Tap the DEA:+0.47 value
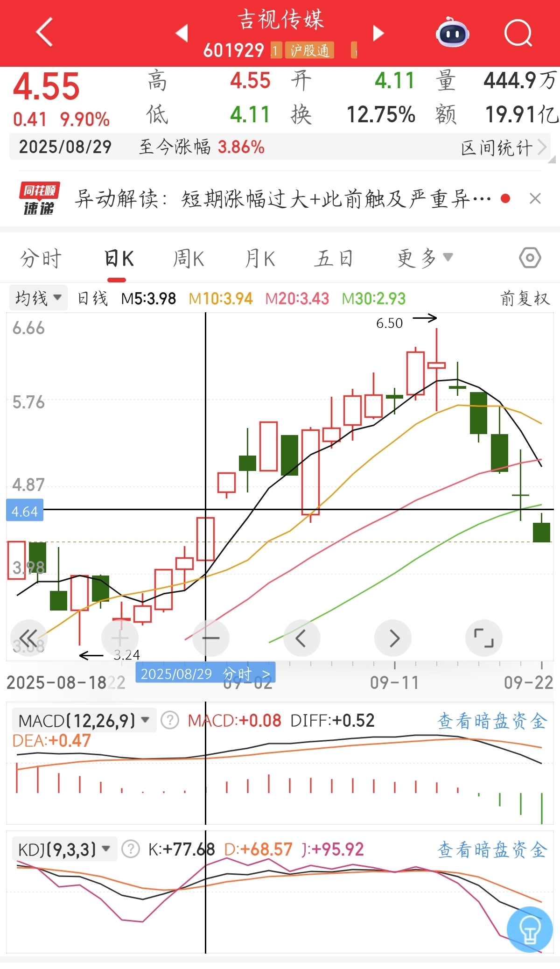Image resolution: width=560 pixels, height=969 pixels. (51, 741)
